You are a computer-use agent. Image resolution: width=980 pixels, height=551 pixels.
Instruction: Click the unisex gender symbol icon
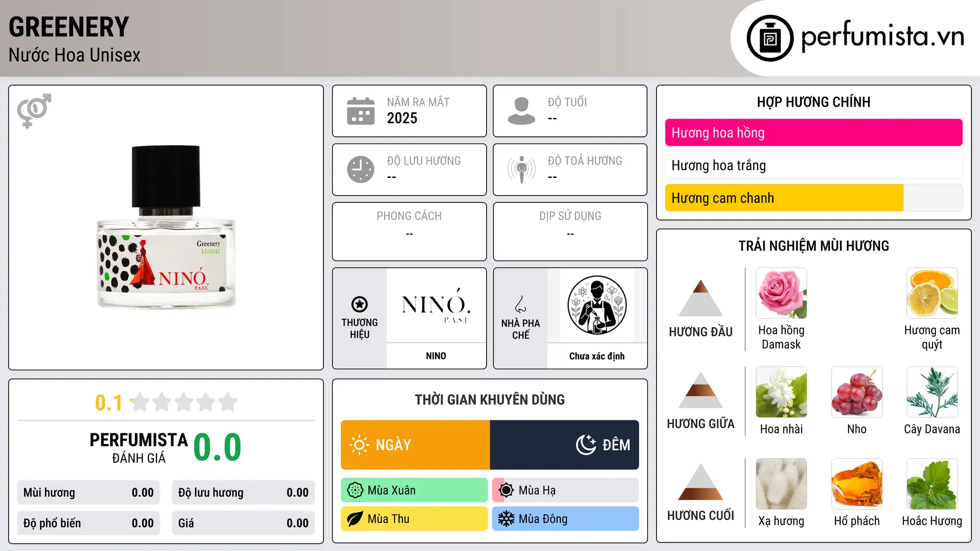coord(34,110)
